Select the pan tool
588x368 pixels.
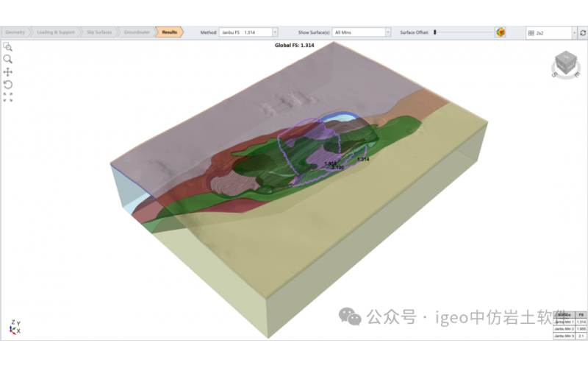click(8, 71)
